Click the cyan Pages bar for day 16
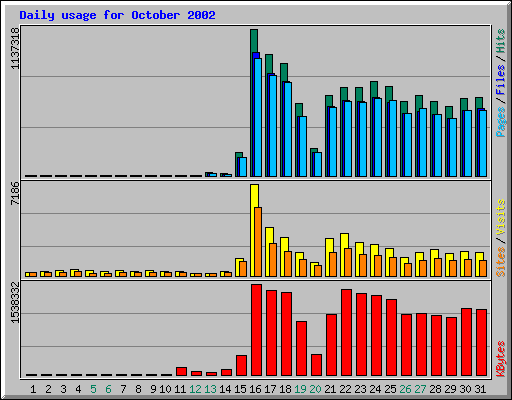512x400 pixels. (x=258, y=117)
